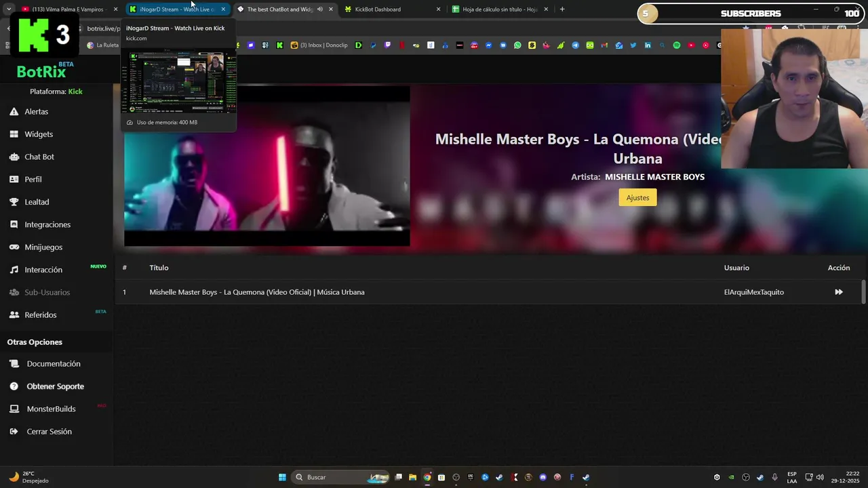Open Integraciones in the sidebar
This screenshot has height=488, width=868.
[x=47, y=224]
